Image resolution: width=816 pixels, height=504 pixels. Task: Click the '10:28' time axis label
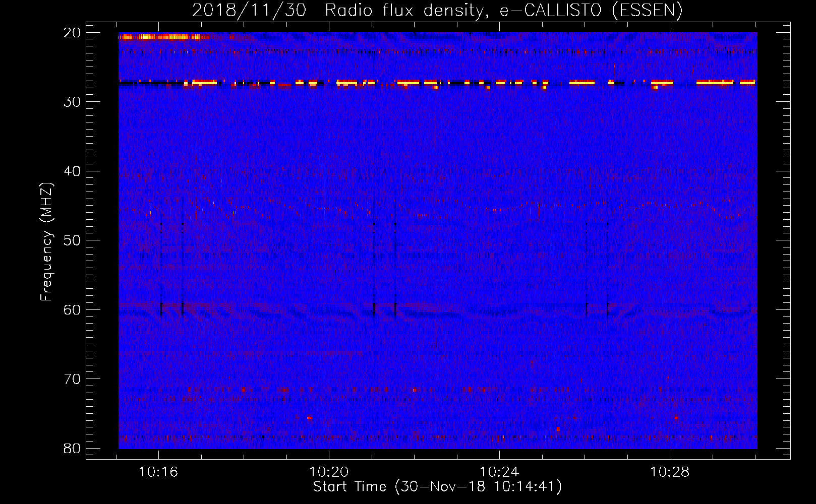point(670,472)
